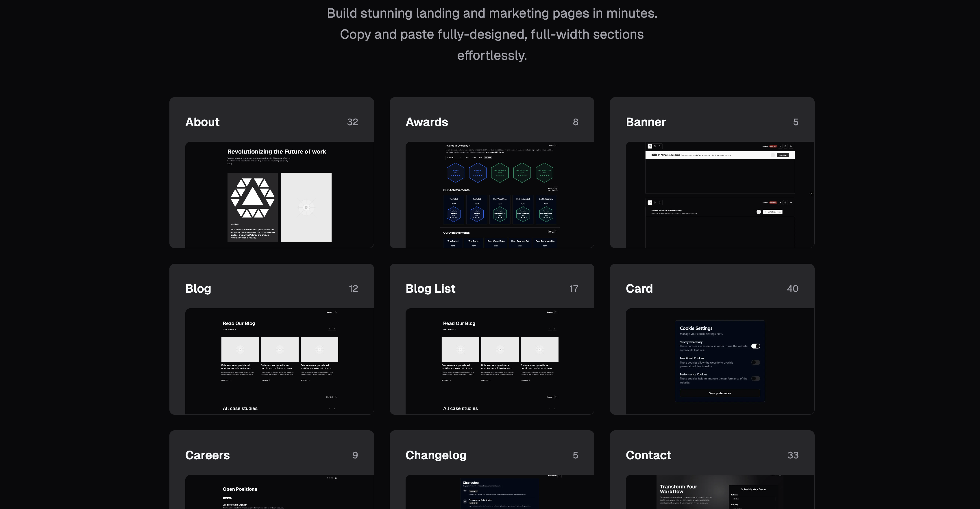Click Performance Optimization entry in Changelog preview
The image size is (980, 509).
click(480, 500)
